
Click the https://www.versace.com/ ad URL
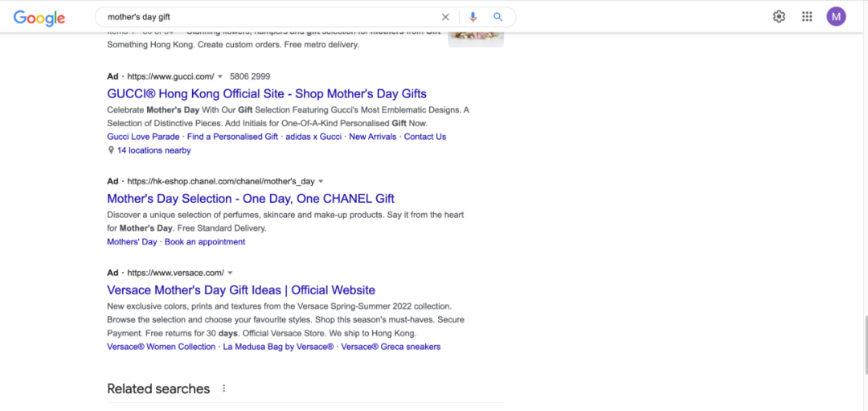point(175,273)
